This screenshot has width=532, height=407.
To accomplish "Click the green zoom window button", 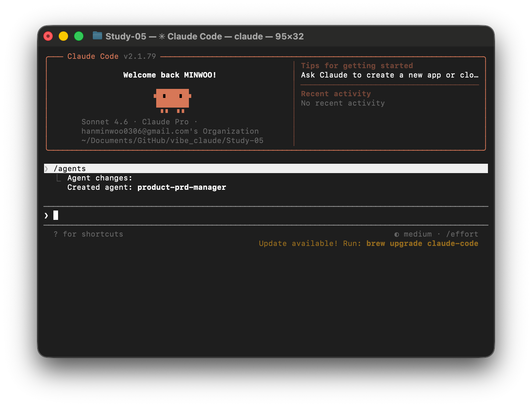I will click(79, 36).
